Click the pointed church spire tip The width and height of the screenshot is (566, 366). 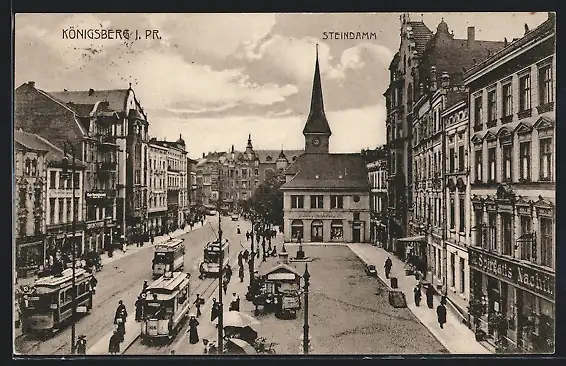317,51
